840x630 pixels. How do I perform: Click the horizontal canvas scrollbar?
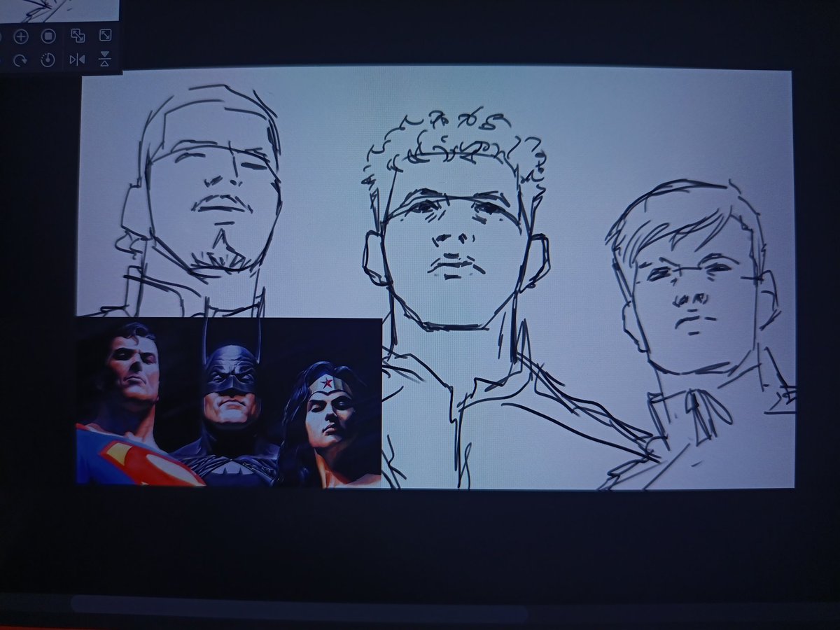coord(300,609)
